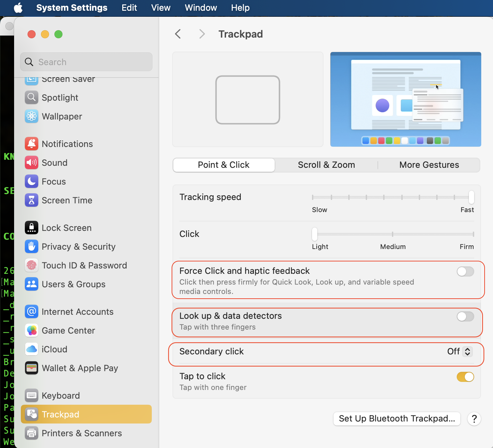Select Game Center label in sidebar
The height and width of the screenshot is (448, 493).
(x=68, y=331)
